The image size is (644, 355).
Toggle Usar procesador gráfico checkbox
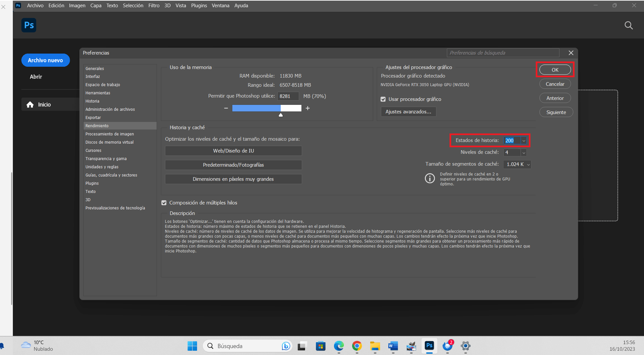coord(383,99)
